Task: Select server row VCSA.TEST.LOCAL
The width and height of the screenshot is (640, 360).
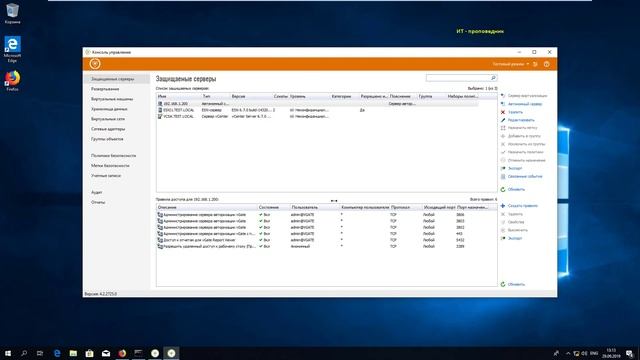Action: (x=318, y=116)
